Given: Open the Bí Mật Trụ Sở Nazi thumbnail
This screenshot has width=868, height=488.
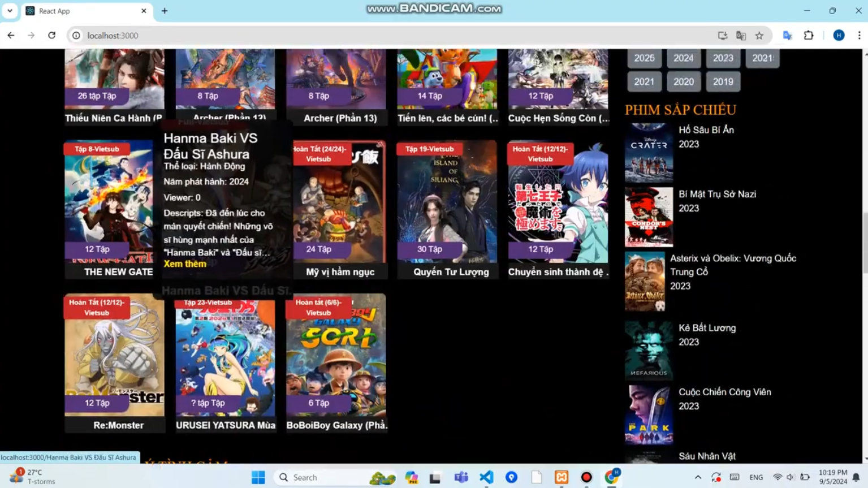Looking at the screenshot, I should click(649, 217).
